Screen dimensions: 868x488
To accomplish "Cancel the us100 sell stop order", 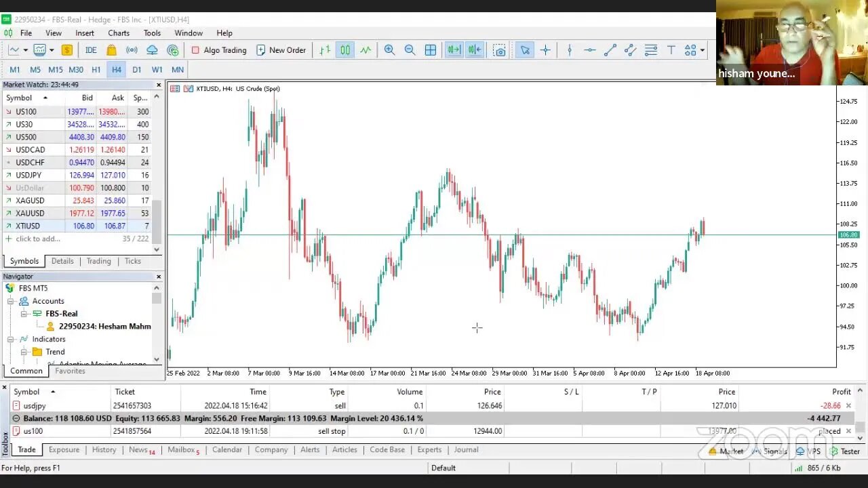I will 848,431.
